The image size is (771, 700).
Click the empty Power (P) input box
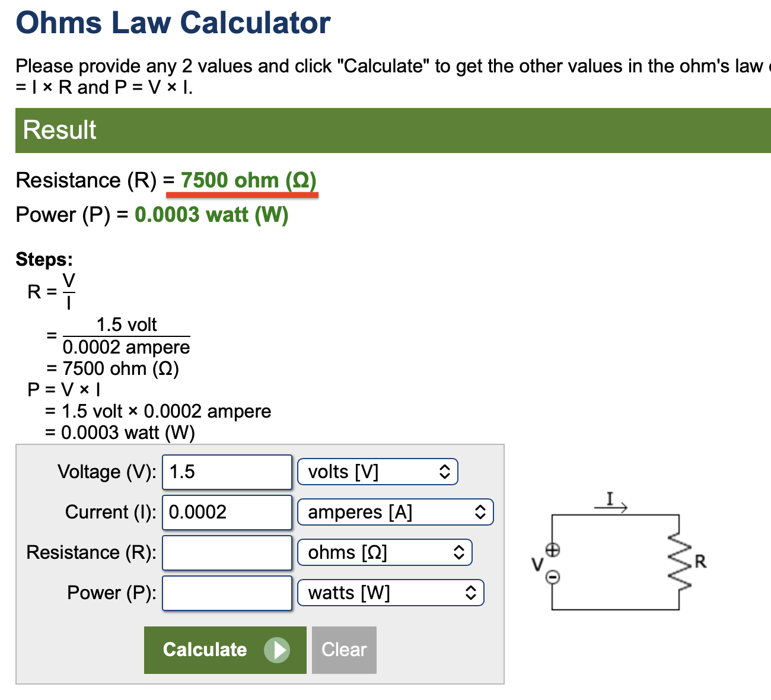tap(227, 593)
